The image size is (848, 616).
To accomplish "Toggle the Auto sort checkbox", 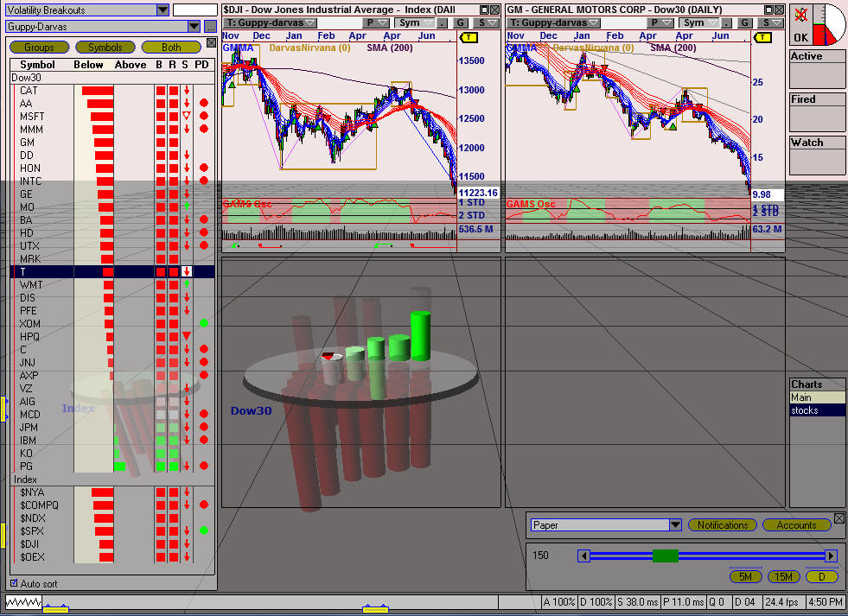I will point(14,583).
